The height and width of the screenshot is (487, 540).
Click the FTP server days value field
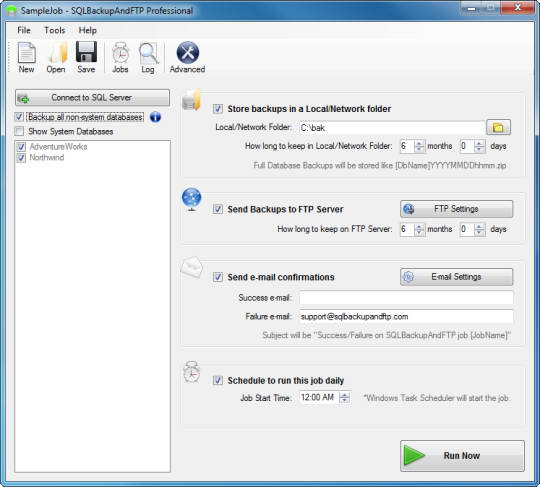coord(467,229)
